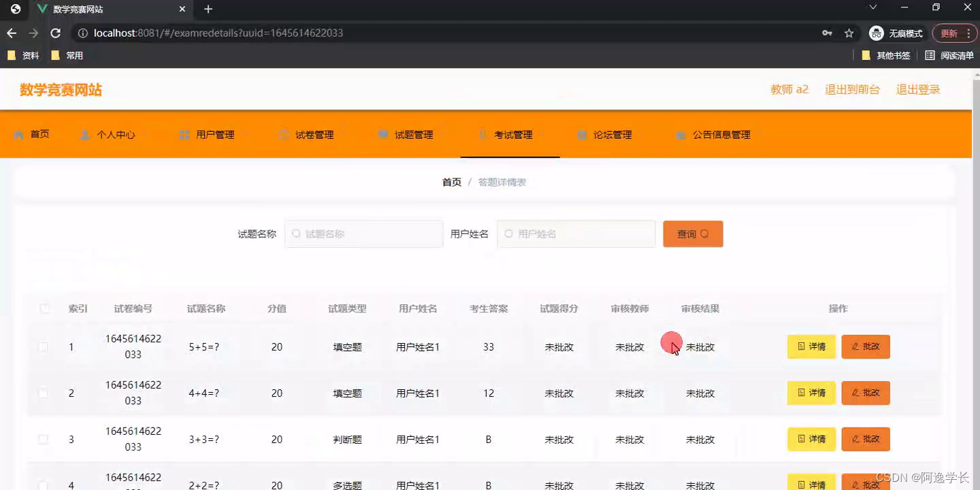Open the 首页 menu item

pos(31,135)
